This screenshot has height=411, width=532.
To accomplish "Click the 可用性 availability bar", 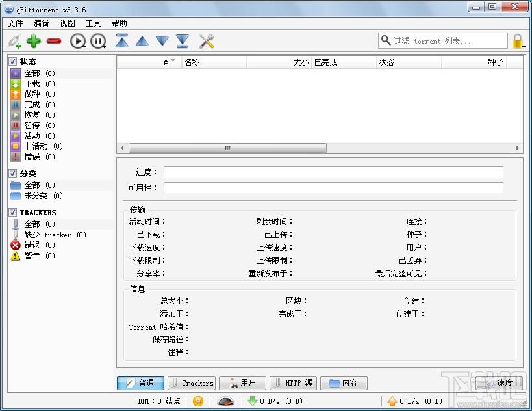I will click(x=333, y=188).
